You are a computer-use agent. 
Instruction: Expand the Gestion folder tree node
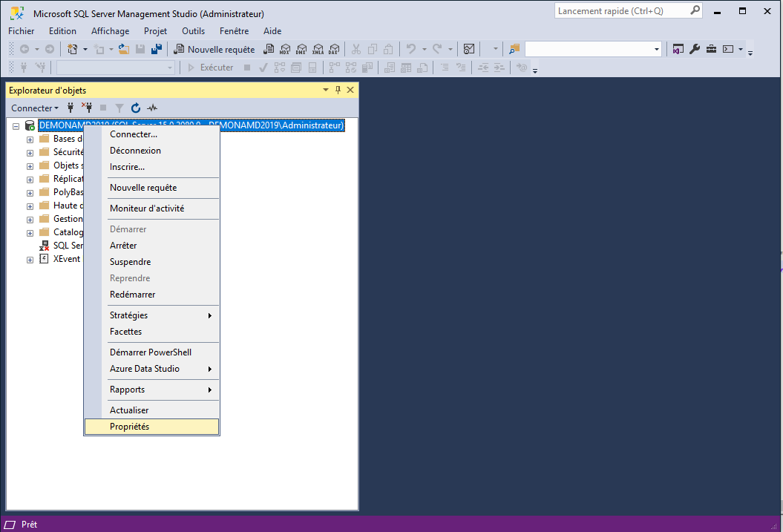tap(30, 220)
